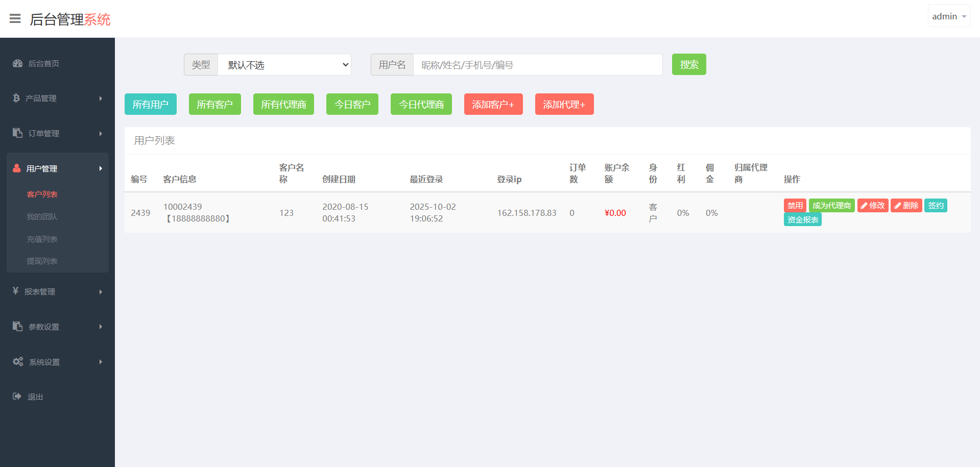Click the logout icon beside 退出
This screenshot has height=467, width=980.
tap(17, 396)
